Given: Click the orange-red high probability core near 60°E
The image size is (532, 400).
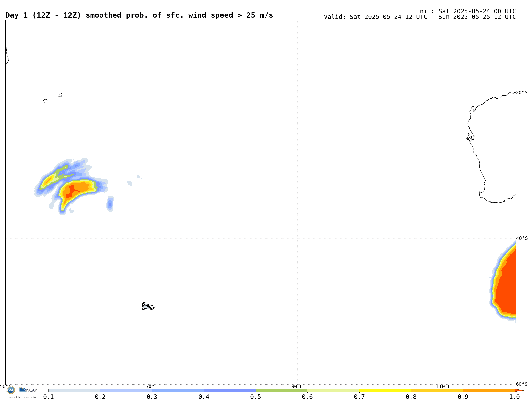Looking at the screenshot, I should [71, 191].
